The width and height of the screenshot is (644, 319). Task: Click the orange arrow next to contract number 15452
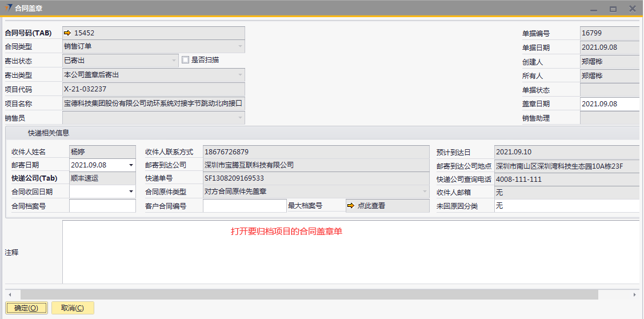(x=67, y=33)
